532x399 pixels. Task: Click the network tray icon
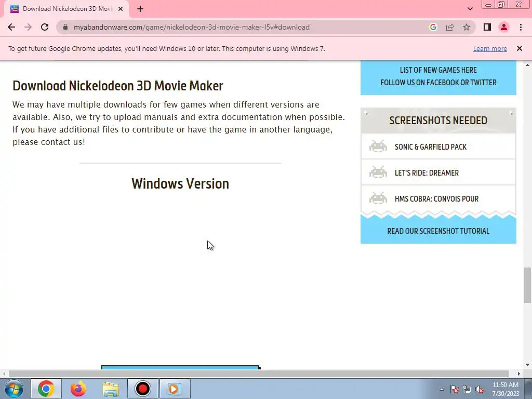coord(467,389)
